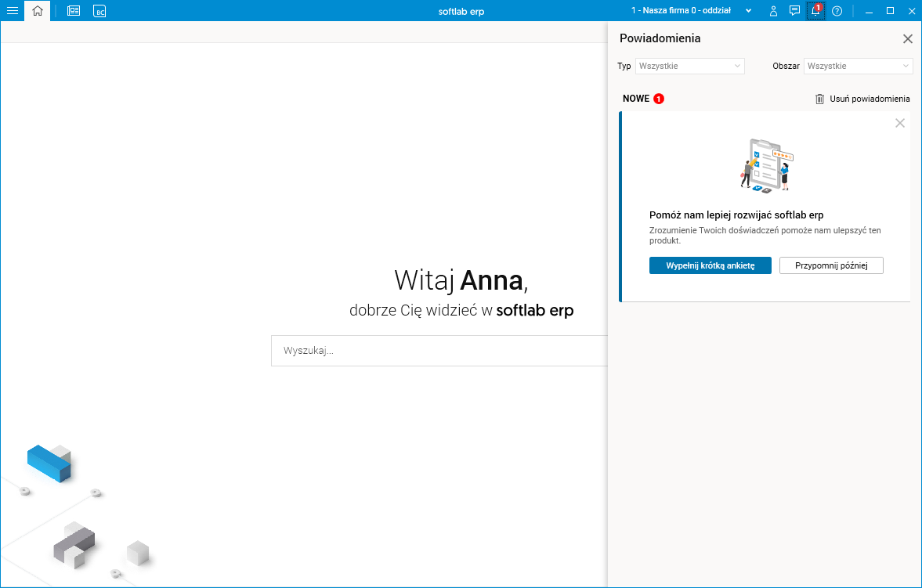Viewport: 922px width, 588px height.
Task: Click Wypełnij krótką ankietę button
Action: pyautogui.click(x=710, y=265)
